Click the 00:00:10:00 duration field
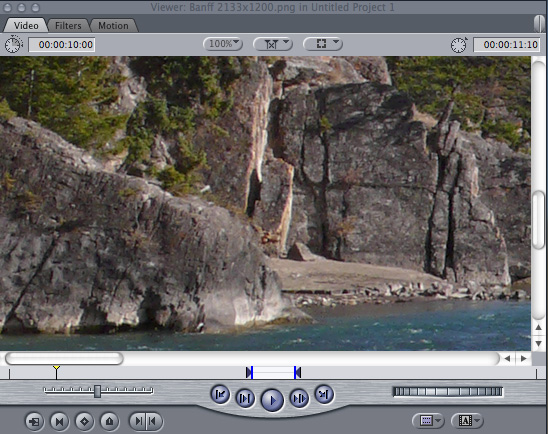 pyautogui.click(x=62, y=45)
